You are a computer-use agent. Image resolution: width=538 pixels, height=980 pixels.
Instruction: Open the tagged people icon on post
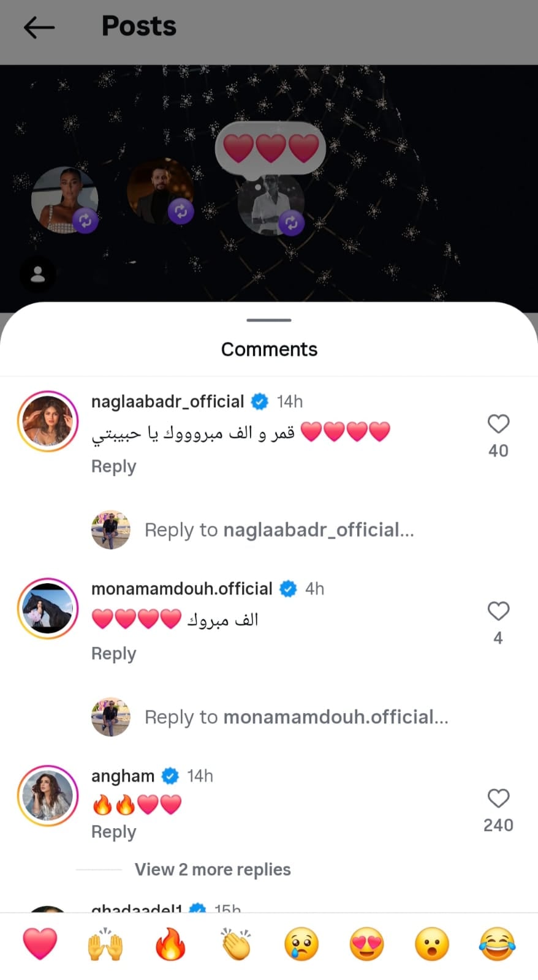pyautogui.click(x=38, y=274)
